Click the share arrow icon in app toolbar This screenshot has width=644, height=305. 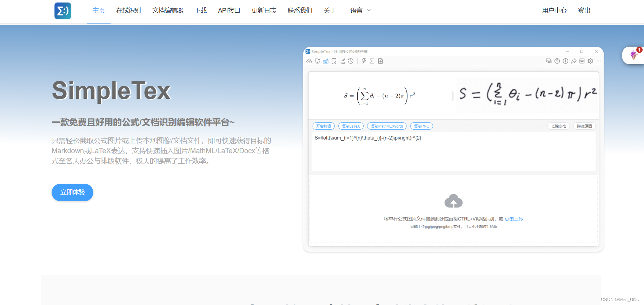574,61
